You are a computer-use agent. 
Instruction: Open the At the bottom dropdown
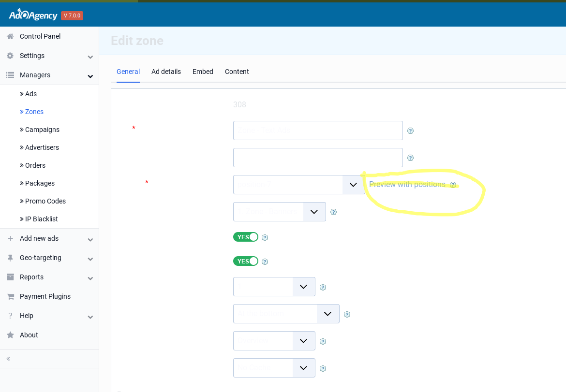pos(286,314)
